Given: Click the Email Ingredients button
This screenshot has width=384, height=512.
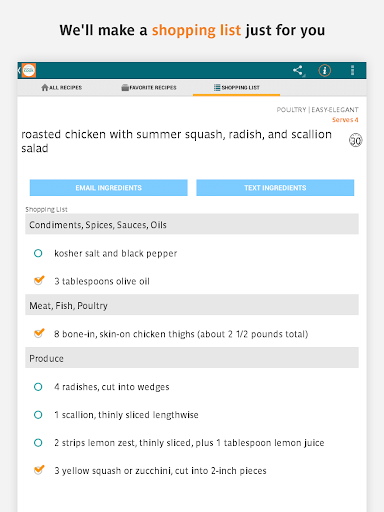Looking at the screenshot, I should [109, 188].
